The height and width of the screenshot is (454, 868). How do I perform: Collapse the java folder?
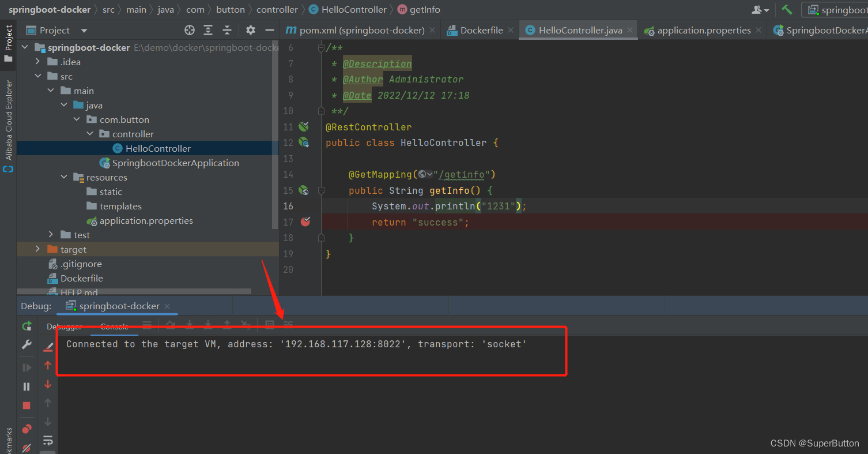click(63, 105)
